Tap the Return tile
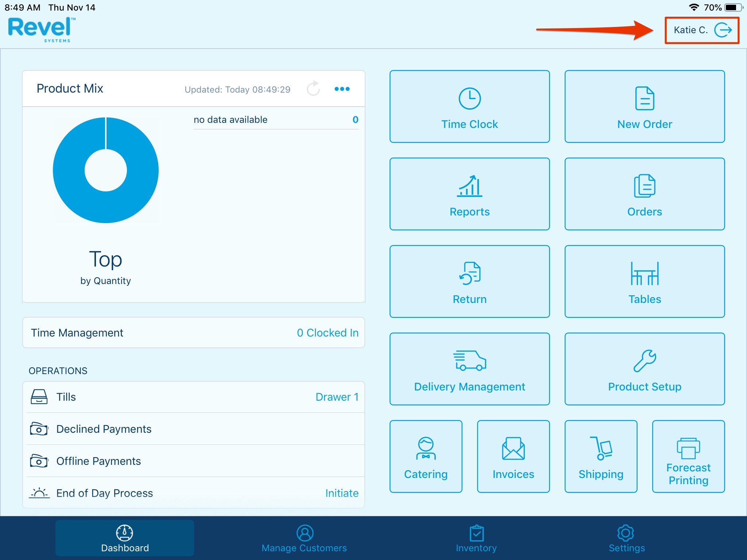 coord(469,281)
